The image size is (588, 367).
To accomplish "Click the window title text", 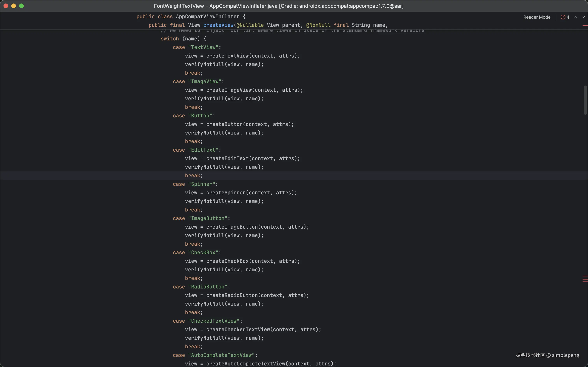I will tap(278, 6).
